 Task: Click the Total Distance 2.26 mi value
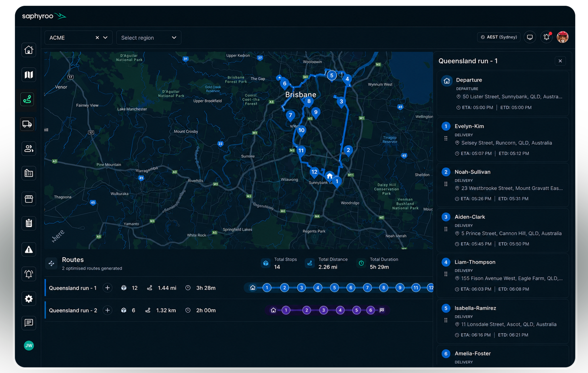pyautogui.click(x=328, y=267)
